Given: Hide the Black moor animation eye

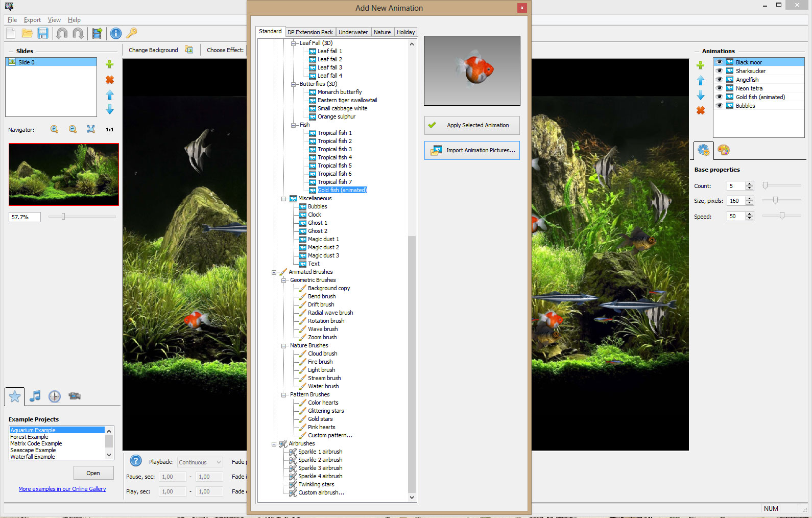Looking at the screenshot, I should 719,62.
